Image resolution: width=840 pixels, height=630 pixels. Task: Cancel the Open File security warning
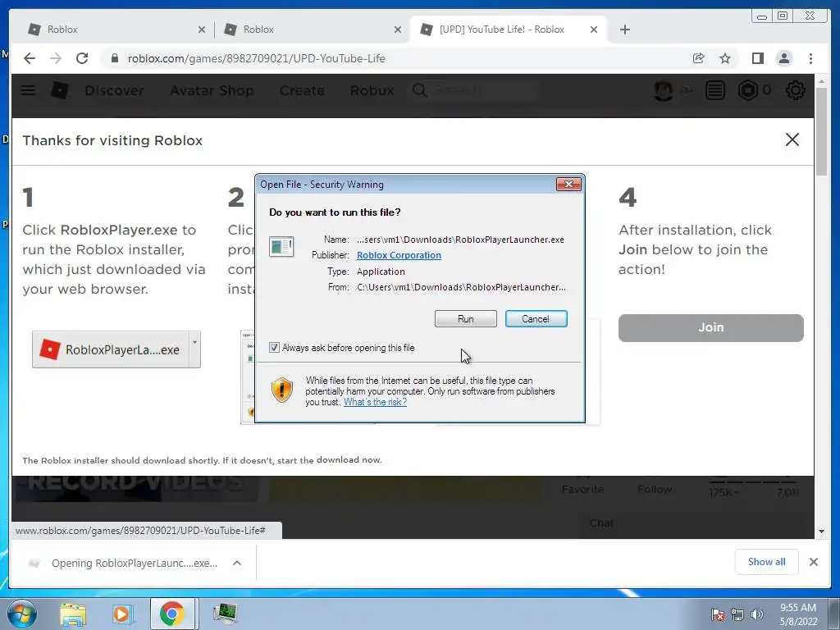[536, 319]
